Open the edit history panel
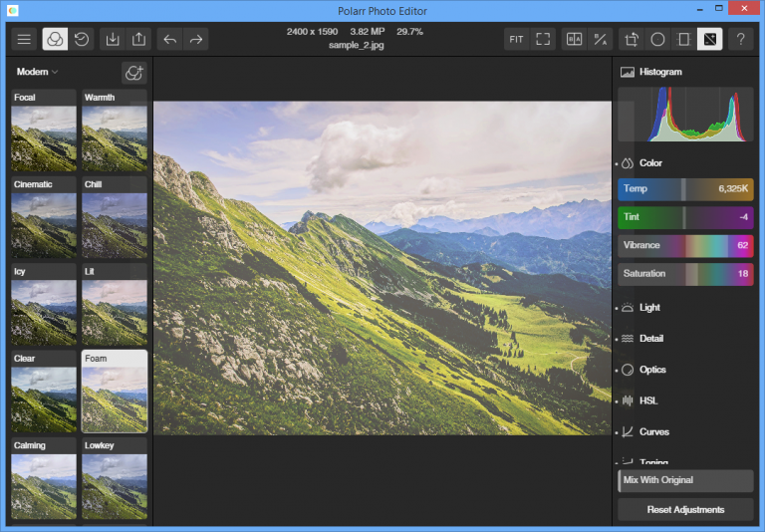The image size is (765, 532). [x=83, y=40]
